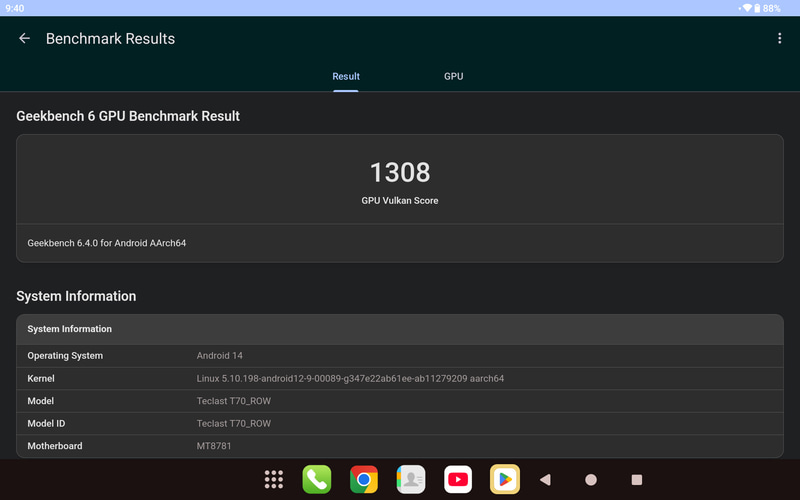The height and width of the screenshot is (500, 800).
Task: Tap the recent apps square button
Action: click(637, 480)
